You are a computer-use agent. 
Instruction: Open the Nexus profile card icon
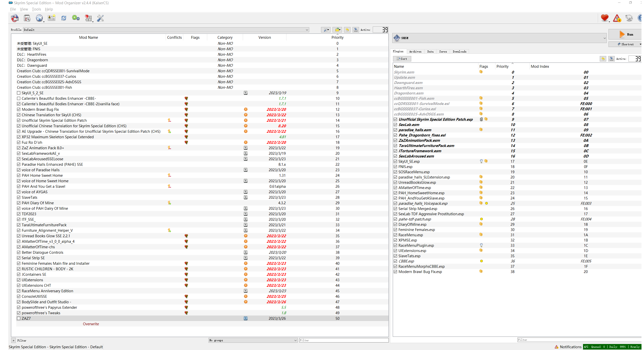tap(51, 18)
